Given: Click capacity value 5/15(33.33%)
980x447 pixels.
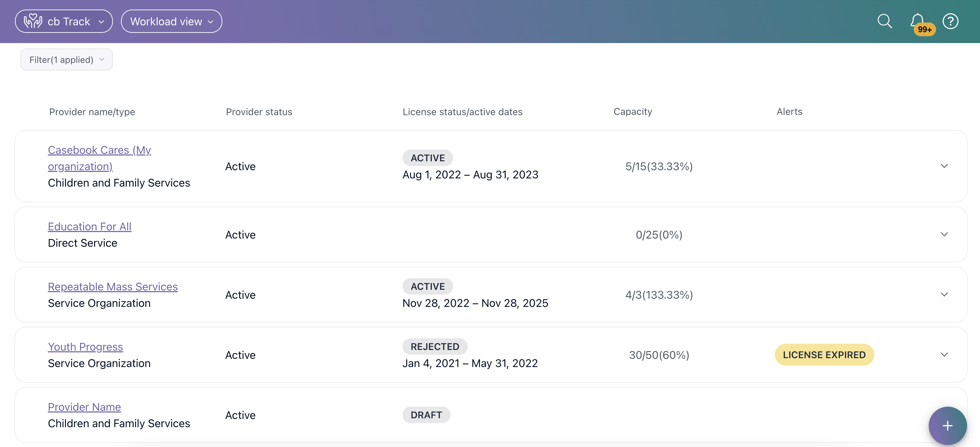Looking at the screenshot, I should coord(659,166).
